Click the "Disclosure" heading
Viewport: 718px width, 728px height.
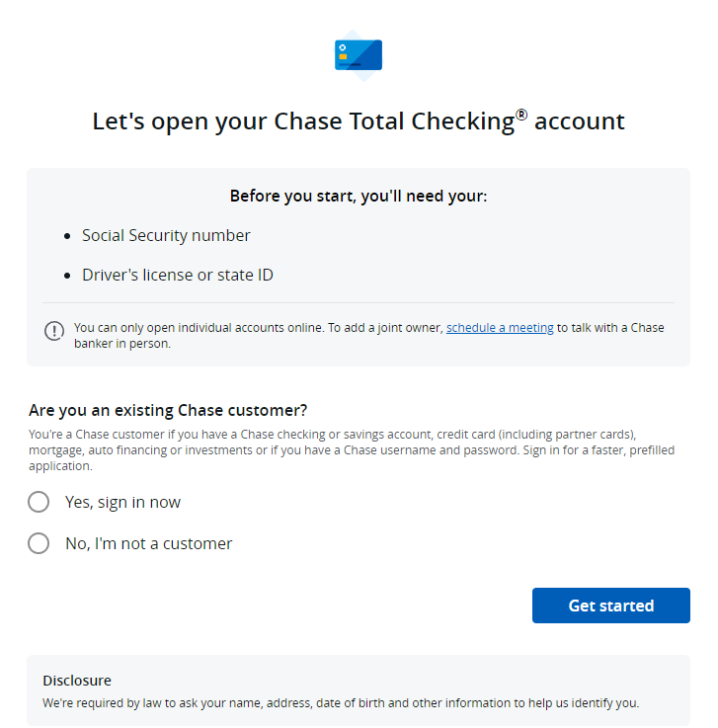click(x=77, y=681)
